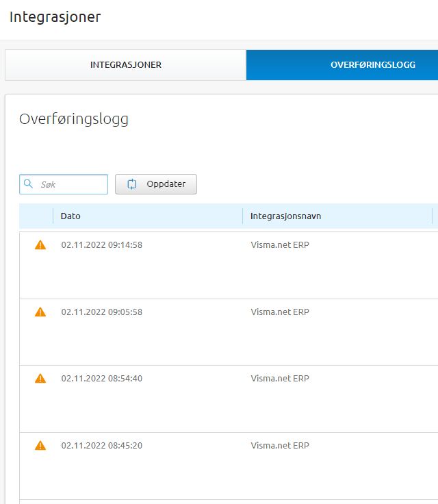The image size is (438, 504).
Task: Click warning icon for 08:45:20 entry
Action: 40,446
